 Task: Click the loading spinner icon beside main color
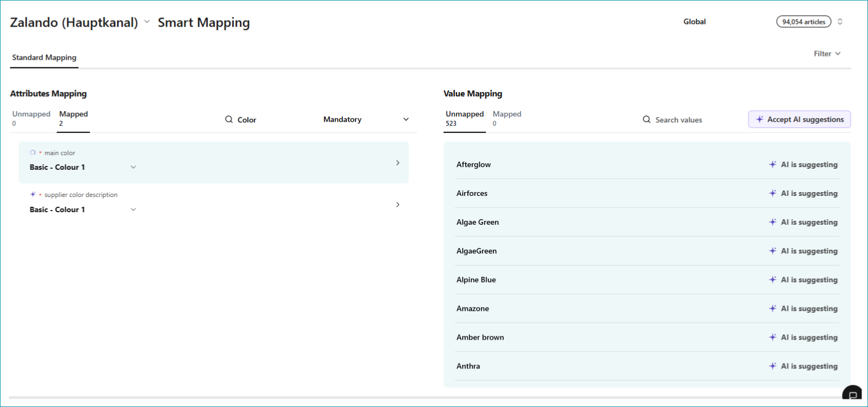click(x=33, y=152)
